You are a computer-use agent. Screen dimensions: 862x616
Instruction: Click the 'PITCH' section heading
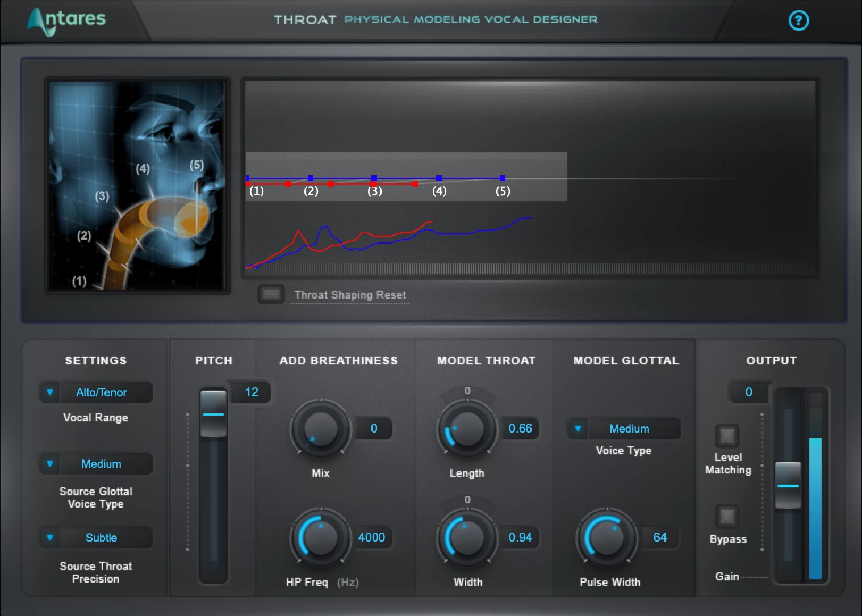(x=214, y=361)
